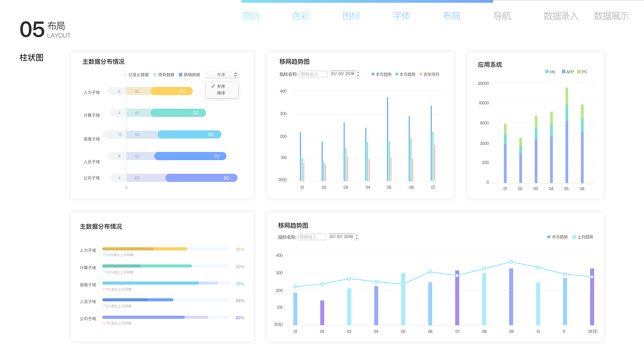Toggle the 新增数据 legend item
Image resolution: width=644 pixels, height=362 pixels.
coord(189,74)
